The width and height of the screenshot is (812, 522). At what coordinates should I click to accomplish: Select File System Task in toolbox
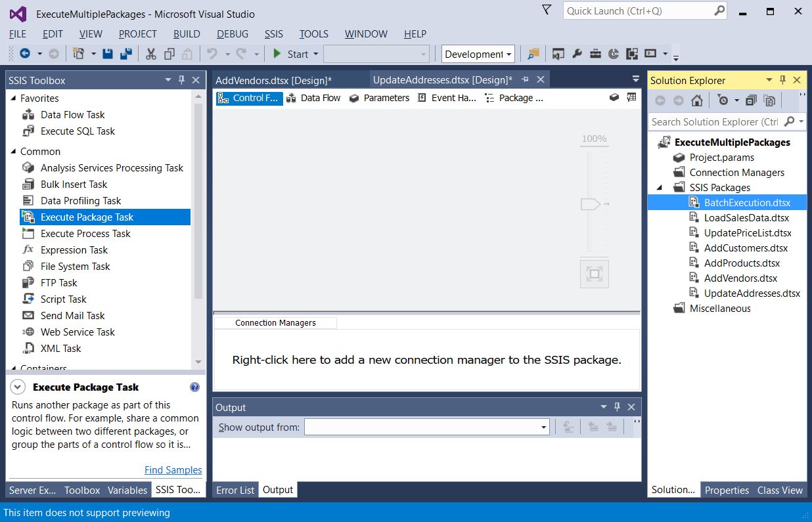[105, 266]
